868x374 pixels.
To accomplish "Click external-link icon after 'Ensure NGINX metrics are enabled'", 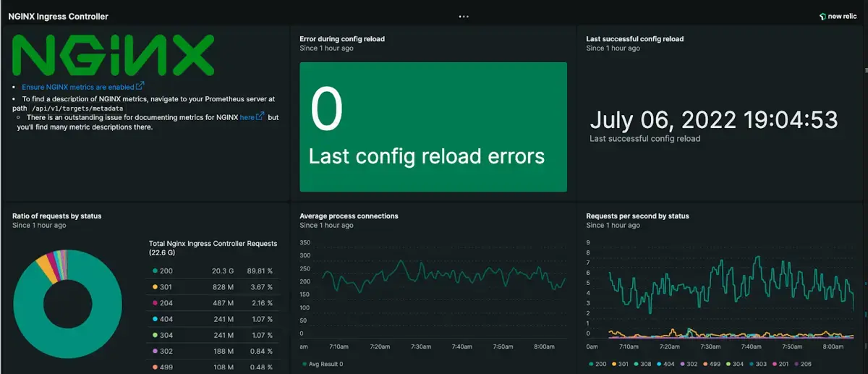I will pyautogui.click(x=140, y=86).
